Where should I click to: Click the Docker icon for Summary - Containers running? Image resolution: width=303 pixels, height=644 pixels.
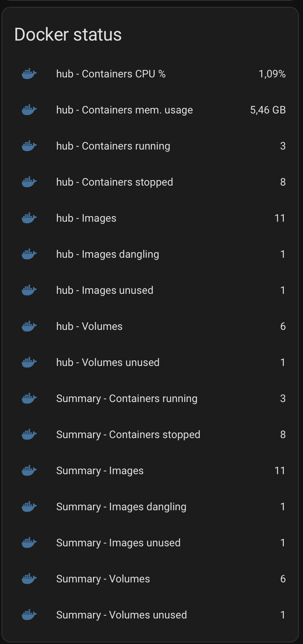pos(29,398)
